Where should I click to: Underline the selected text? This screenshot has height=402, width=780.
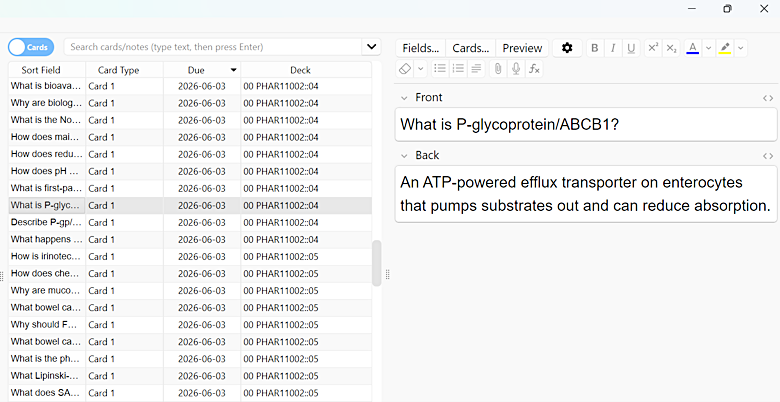[631, 48]
